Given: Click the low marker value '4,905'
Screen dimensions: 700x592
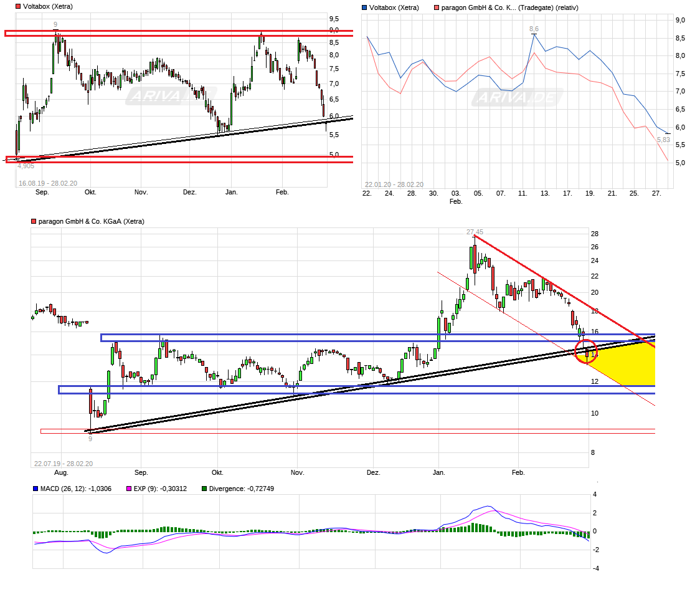Looking at the screenshot, I should click(26, 166).
